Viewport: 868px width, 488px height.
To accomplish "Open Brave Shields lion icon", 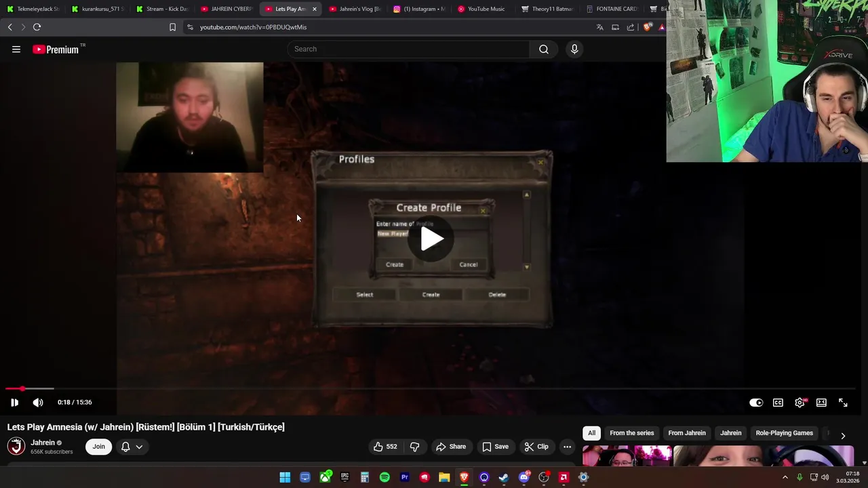I will pyautogui.click(x=648, y=27).
